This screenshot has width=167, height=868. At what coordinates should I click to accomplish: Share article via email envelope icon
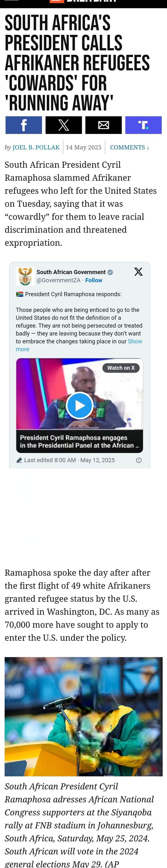[103, 125]
